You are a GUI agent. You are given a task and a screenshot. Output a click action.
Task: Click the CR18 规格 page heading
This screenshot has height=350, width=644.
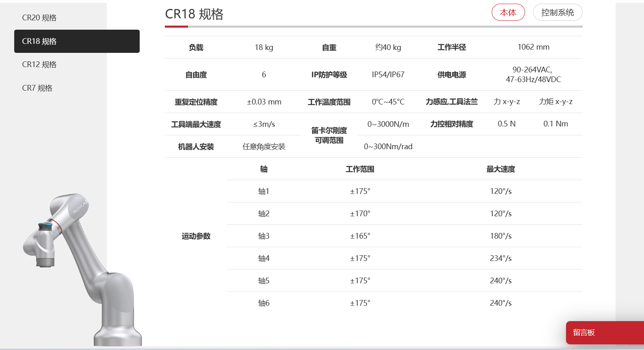point(194,14)
